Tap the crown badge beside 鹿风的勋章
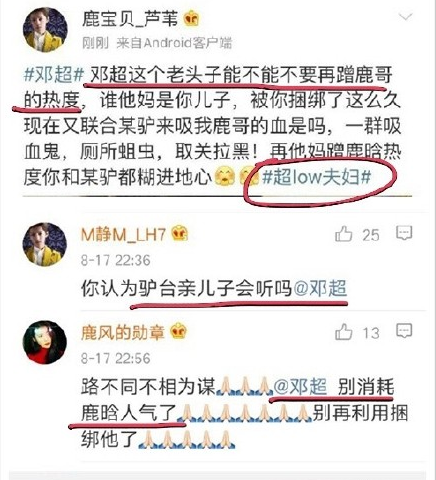436x480 pixels. coord(179,332)
